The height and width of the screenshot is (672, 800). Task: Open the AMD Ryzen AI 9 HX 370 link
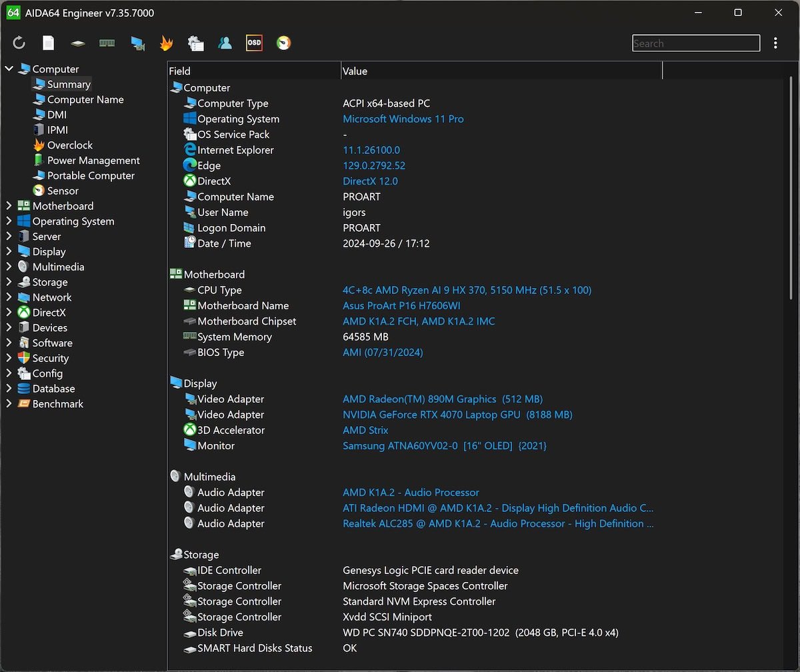pyautogui.click(x=467, y=290)
